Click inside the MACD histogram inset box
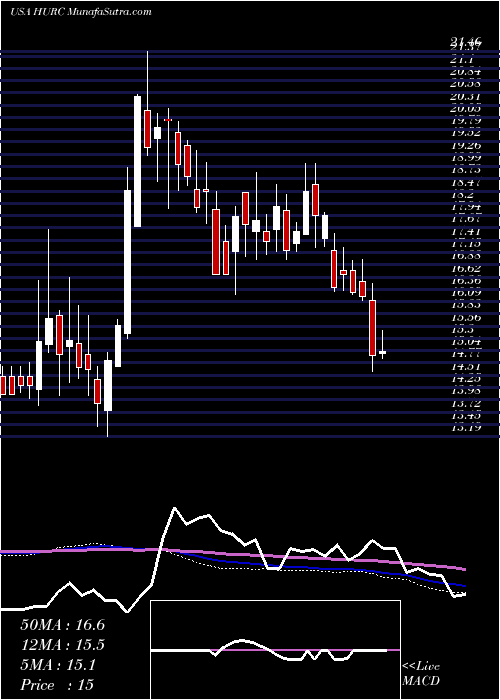Image resolution: width=500 pixels, height=700 pixels. pos(275,650)
